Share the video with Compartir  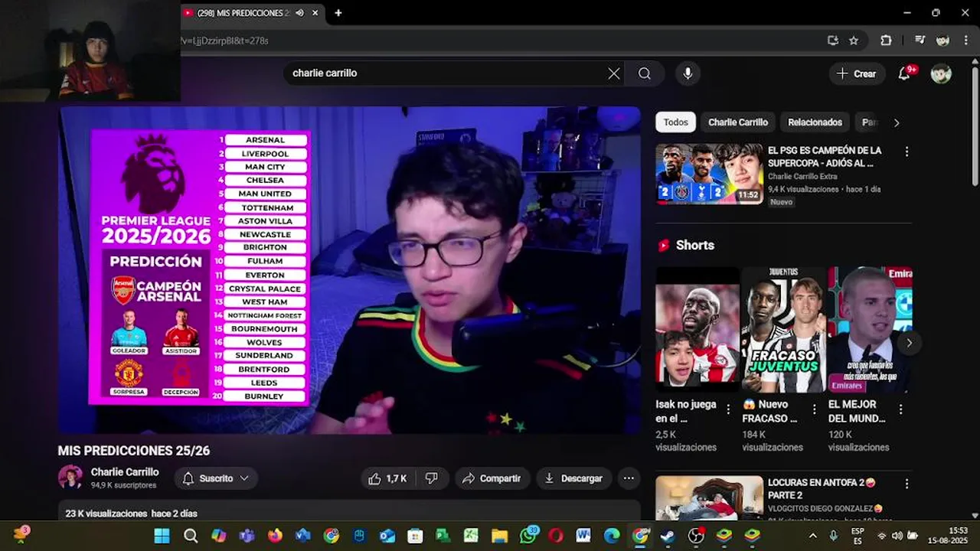tap(492, 478)
